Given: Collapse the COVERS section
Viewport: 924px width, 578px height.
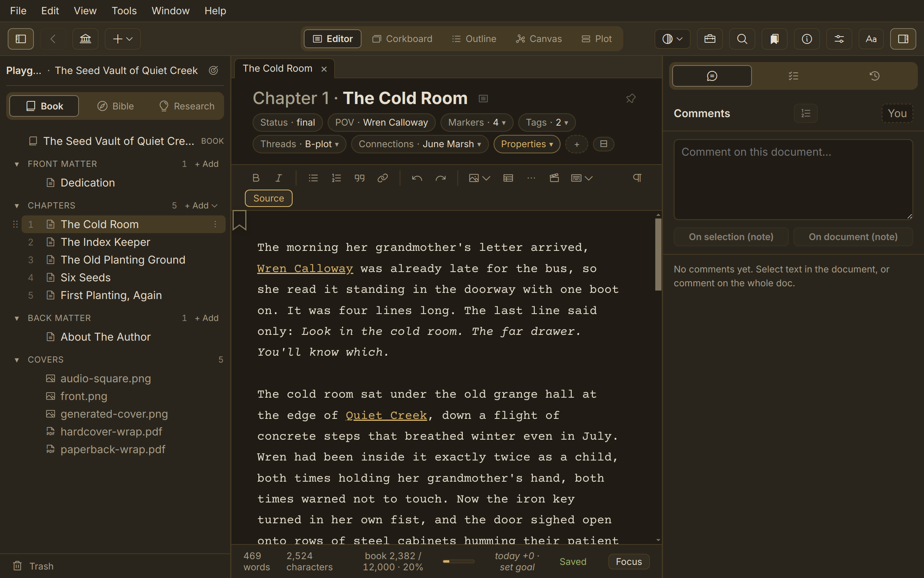Looking at the screenshot, I should click(17, 360).
